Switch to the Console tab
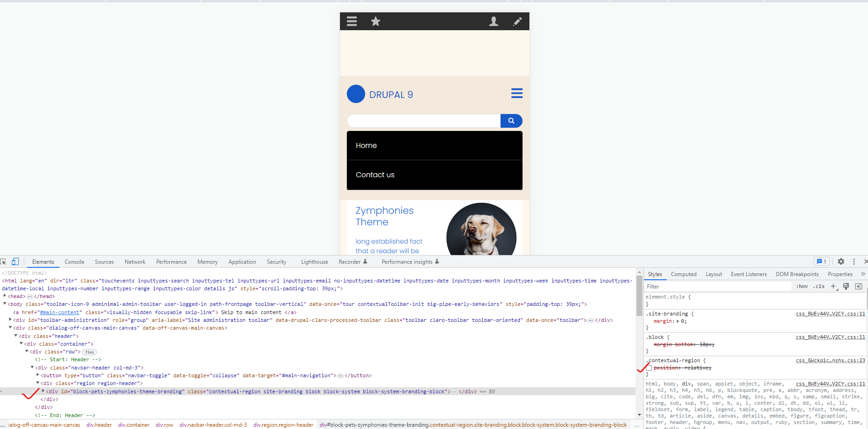Viewport: 868px width, 429px height. [74, 261]
